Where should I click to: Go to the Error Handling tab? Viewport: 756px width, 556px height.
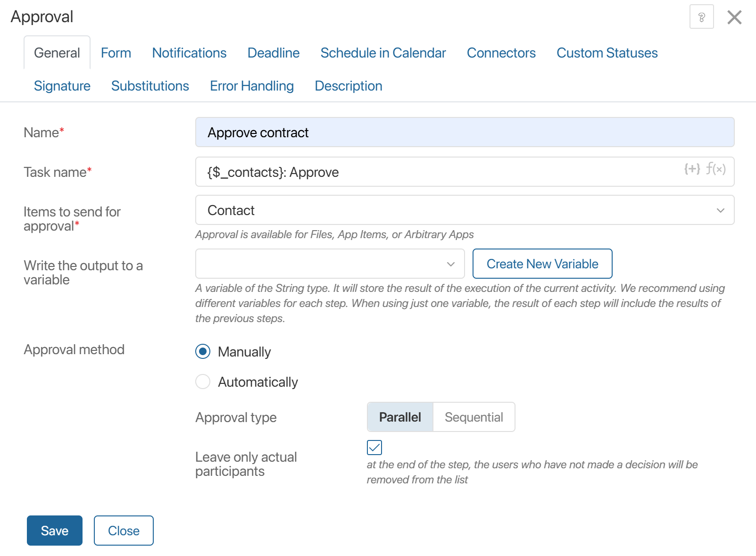pyautogui.click(x=252, y=86)
